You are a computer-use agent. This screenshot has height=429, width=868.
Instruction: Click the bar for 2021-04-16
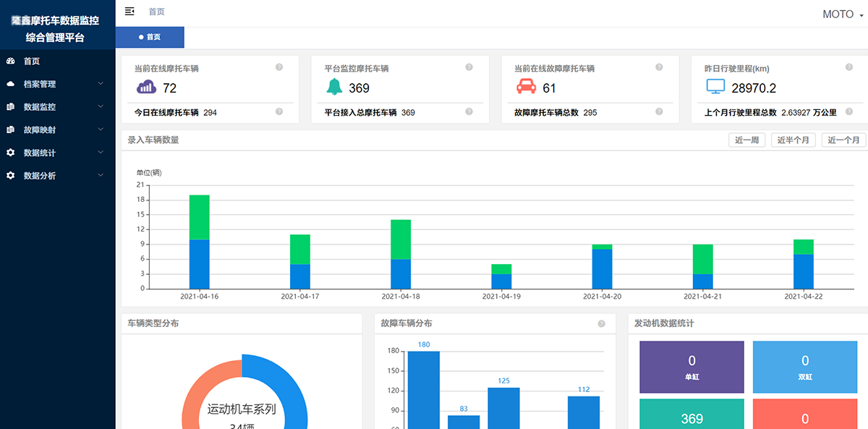coord(200,242)
